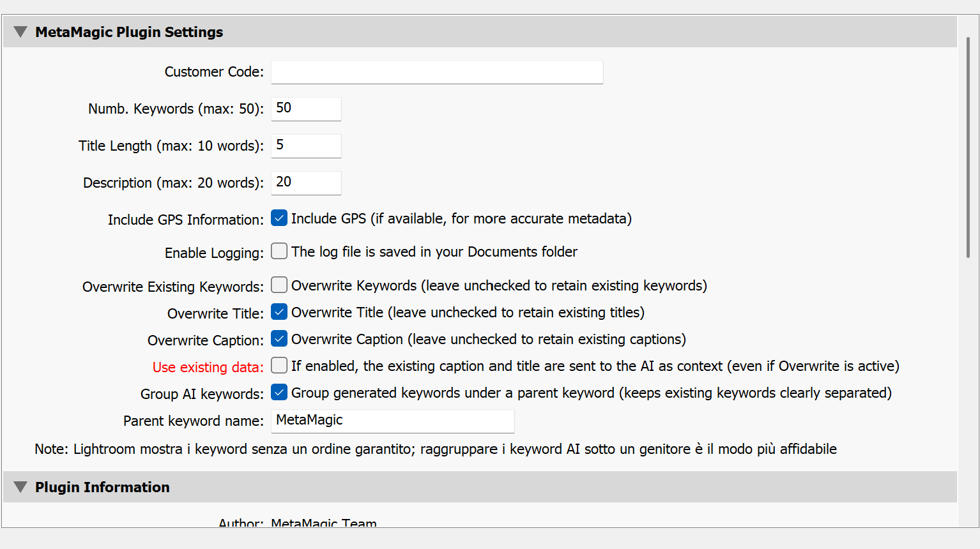The height and width of the screenshot is (549, 980).
Task: Select the Numb. Keywords value field
Action: pyautogui.click(x=305, y=109)
